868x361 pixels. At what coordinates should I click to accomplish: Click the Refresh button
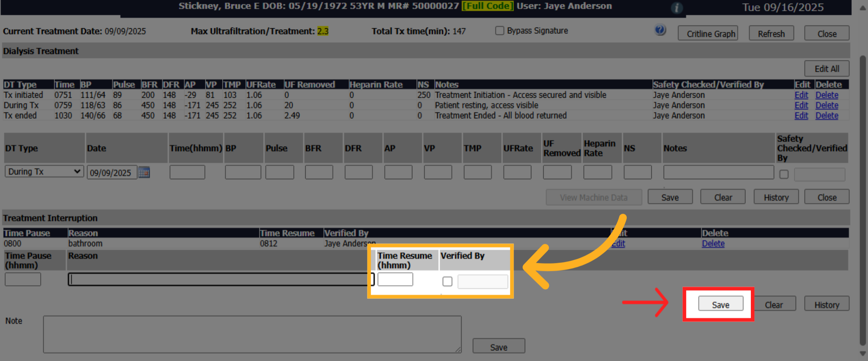pos(771,33)
